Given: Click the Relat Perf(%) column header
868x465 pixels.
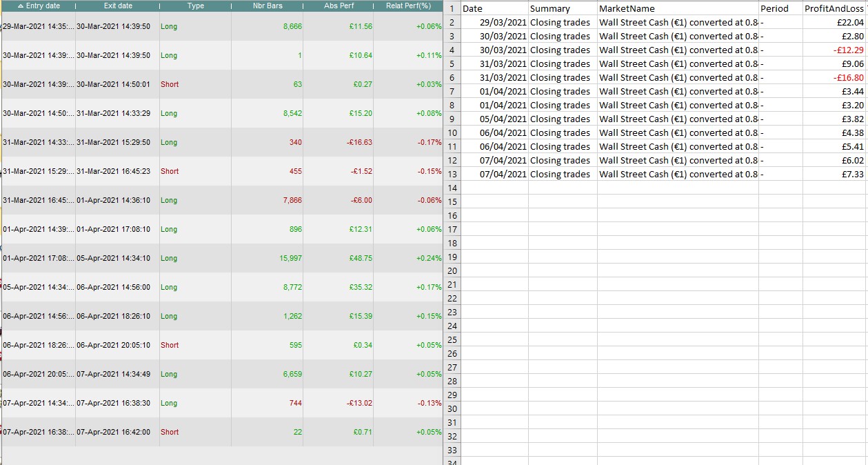Looking at the screenshot, I should tap(408, 6).
